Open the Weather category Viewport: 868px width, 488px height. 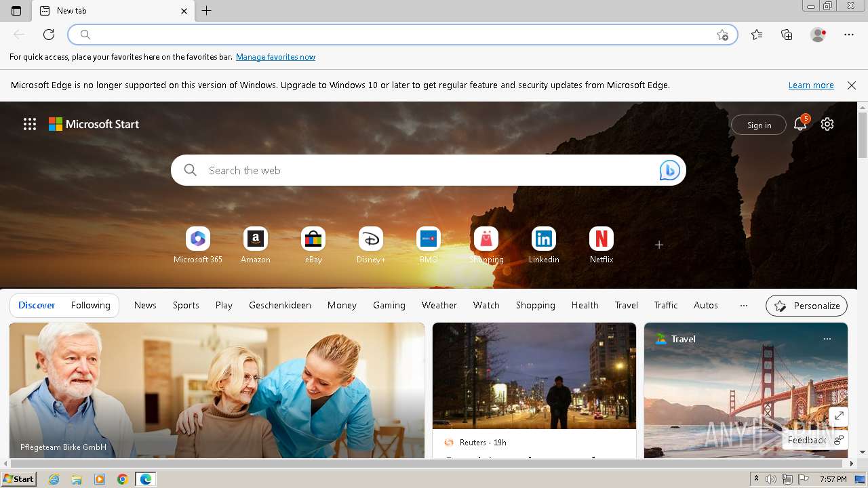(x=439, y=306)
